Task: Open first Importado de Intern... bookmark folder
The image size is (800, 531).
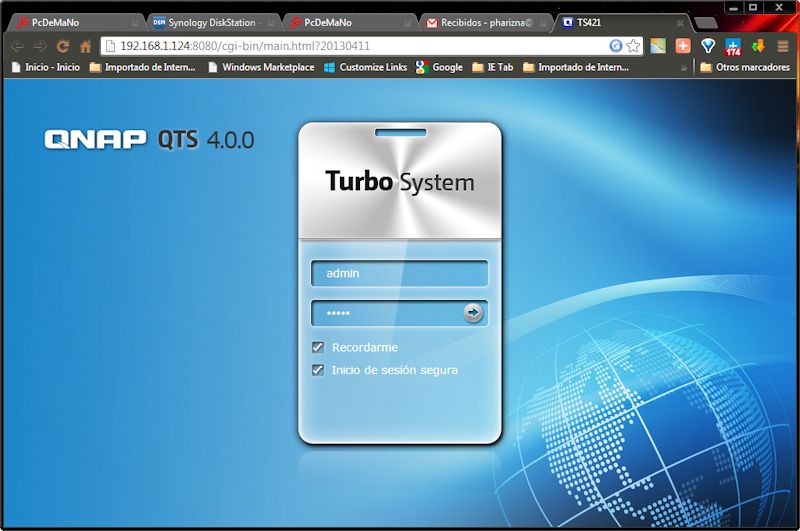Action: tap(142, 67)
